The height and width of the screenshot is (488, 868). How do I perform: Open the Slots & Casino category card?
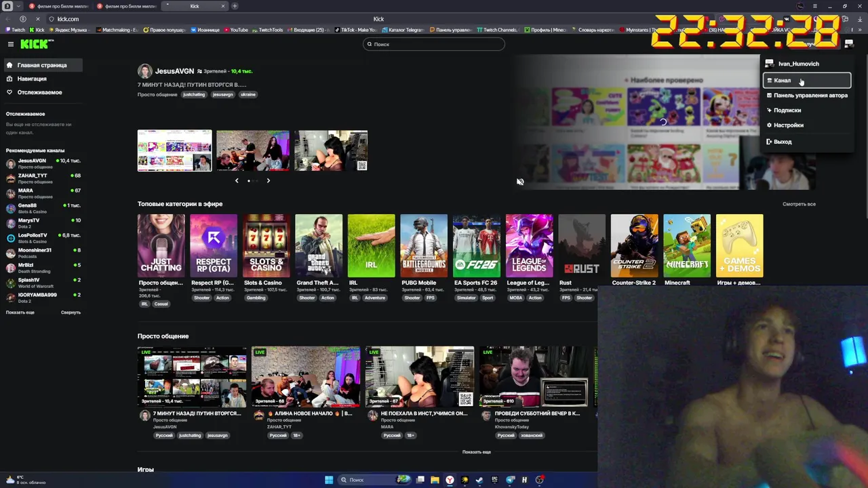point(267,246)
